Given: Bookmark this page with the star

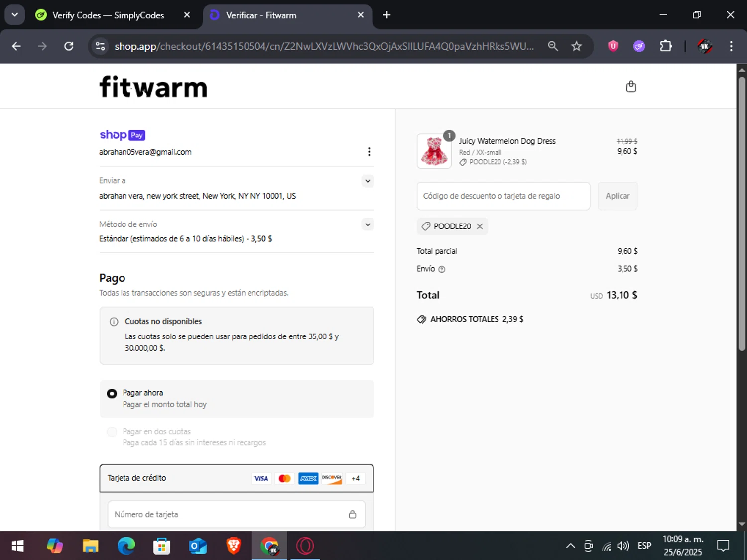Looking at the screenshot, I should tap(577, 46).
